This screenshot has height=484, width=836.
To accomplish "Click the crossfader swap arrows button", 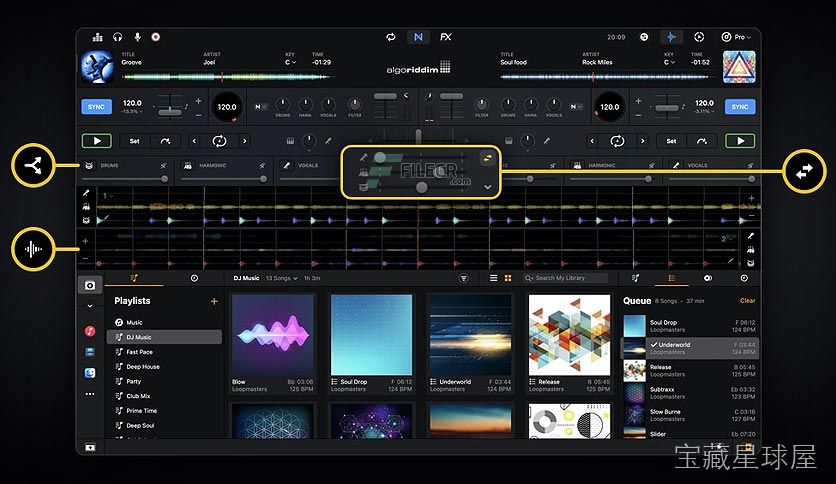I will 487,158.
